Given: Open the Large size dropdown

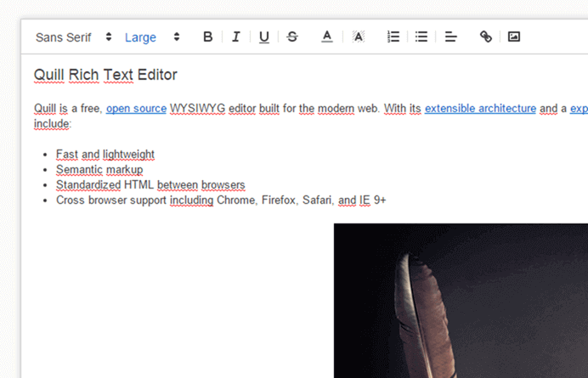Looking at the screenshot, I should click(152, 37).
